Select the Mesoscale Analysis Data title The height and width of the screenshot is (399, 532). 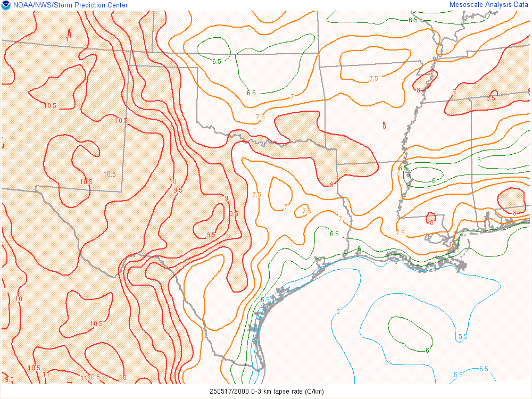click(481, 5)
